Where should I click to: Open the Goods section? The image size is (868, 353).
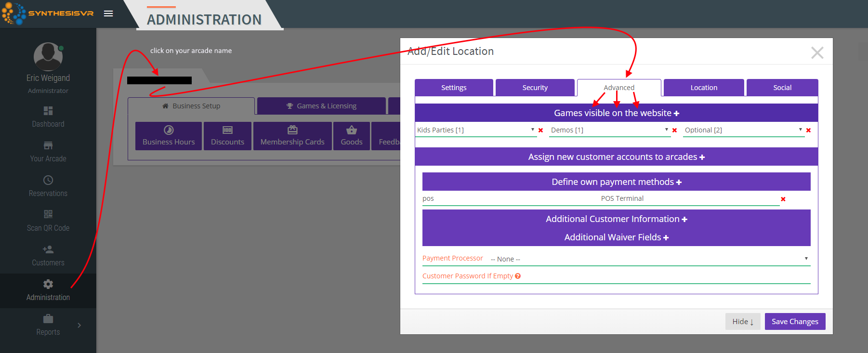click(352, 136)
